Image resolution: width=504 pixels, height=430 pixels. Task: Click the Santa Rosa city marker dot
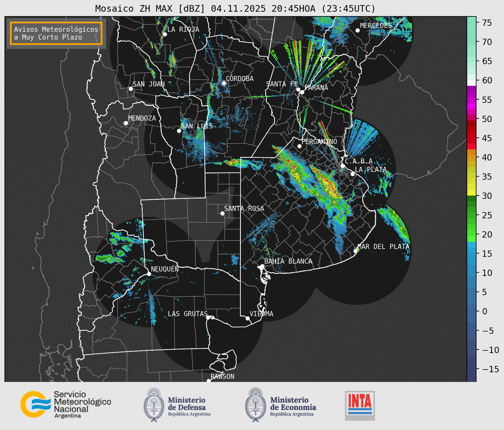pyautogui.click(x=222, y=214)
